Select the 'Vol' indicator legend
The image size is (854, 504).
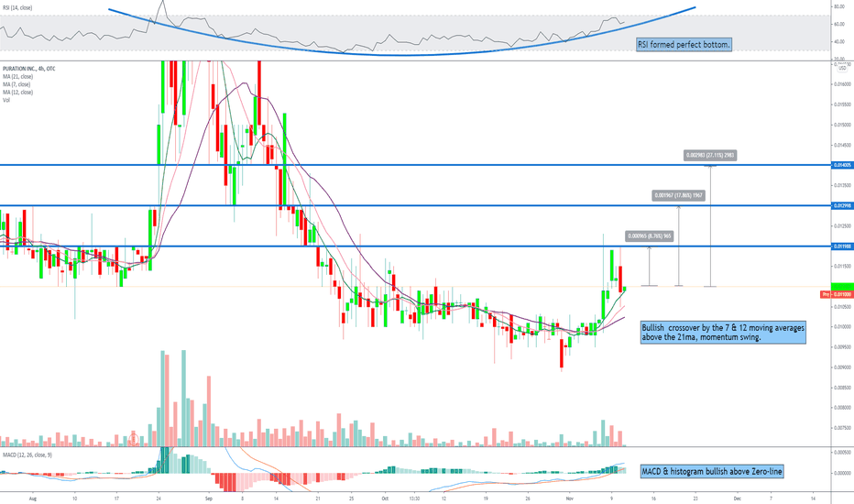tap(6, 100)
